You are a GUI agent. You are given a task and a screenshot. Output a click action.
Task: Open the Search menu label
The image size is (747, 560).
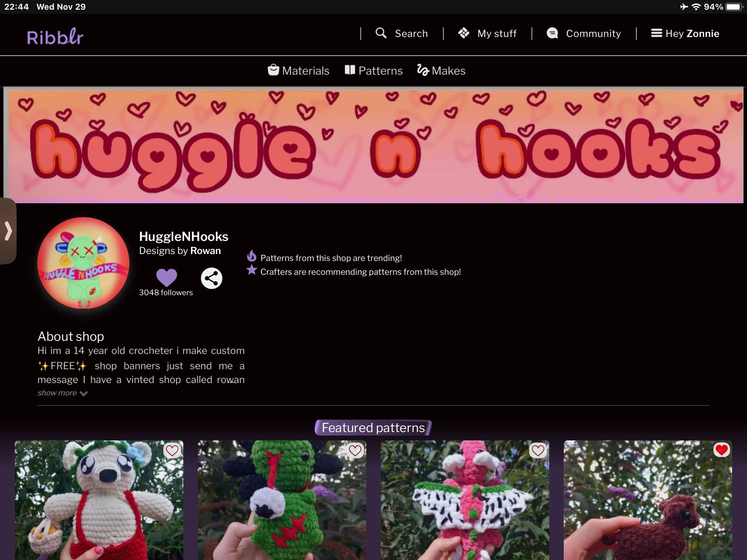[411, 34]
